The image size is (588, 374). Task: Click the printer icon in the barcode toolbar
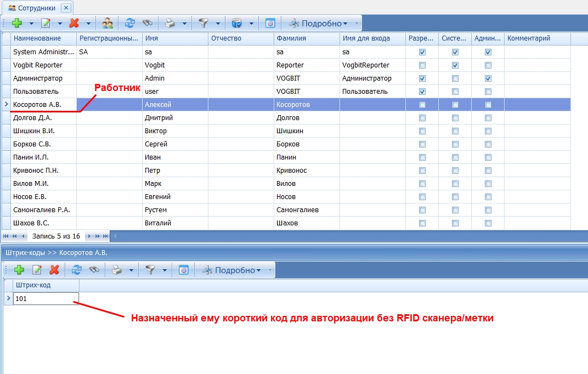117,270
